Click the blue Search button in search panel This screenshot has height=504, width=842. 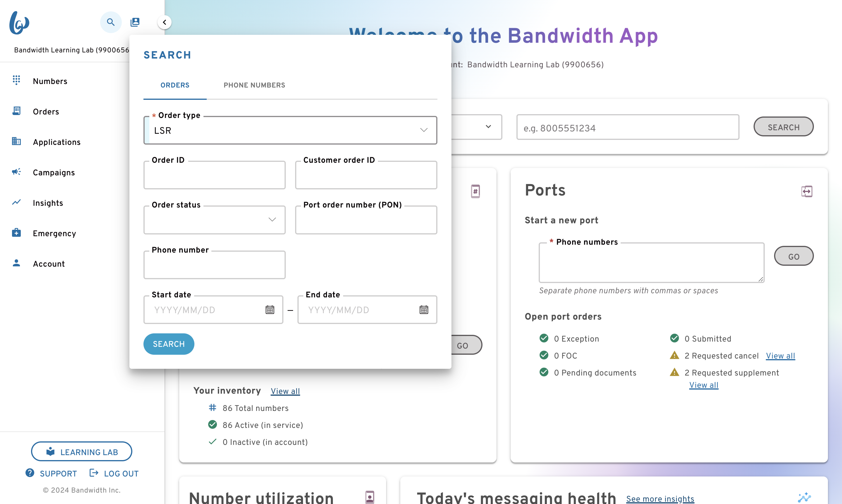[x=169, y=344]
